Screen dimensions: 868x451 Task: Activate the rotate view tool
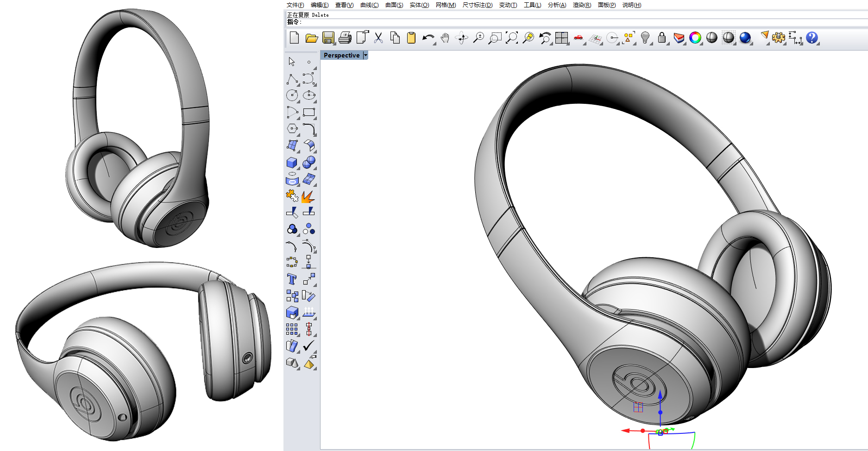tap(461, 38)
